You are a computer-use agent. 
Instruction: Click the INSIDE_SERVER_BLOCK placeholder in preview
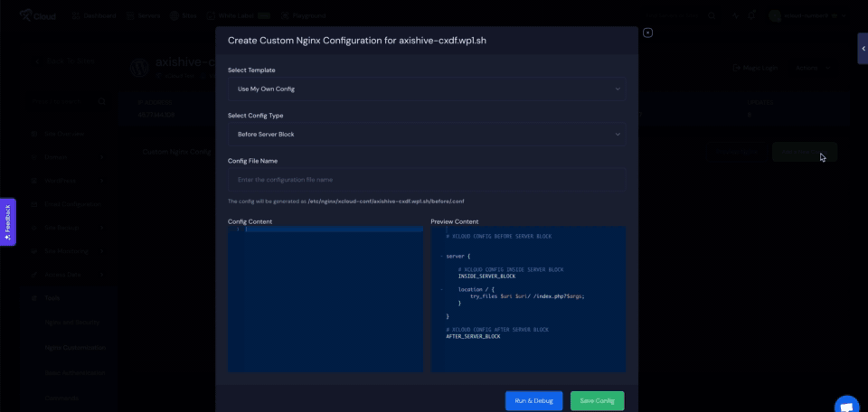pos(486,276)
